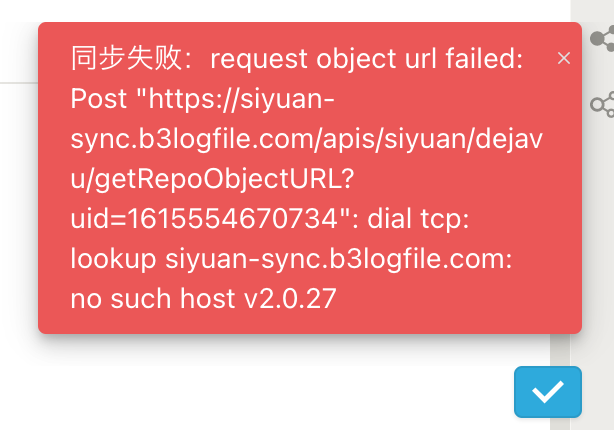Click the 同步失败 heading text
Screen dimensions: 614x430
tap(108, 60)
